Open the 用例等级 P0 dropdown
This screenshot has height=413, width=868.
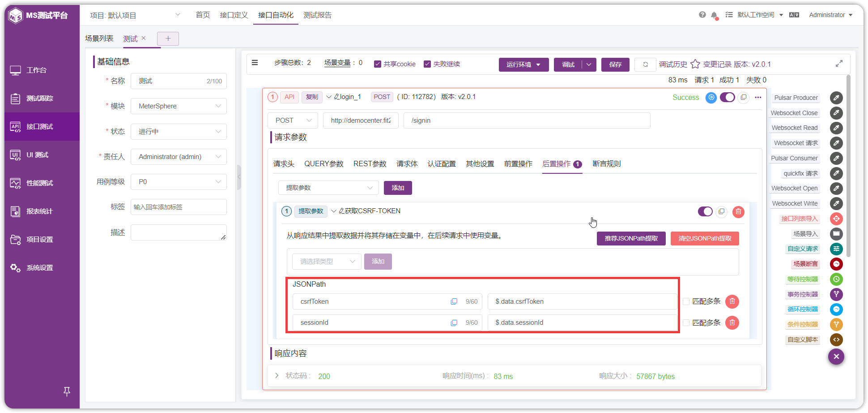pyautogui.click(x=179, y=182)
